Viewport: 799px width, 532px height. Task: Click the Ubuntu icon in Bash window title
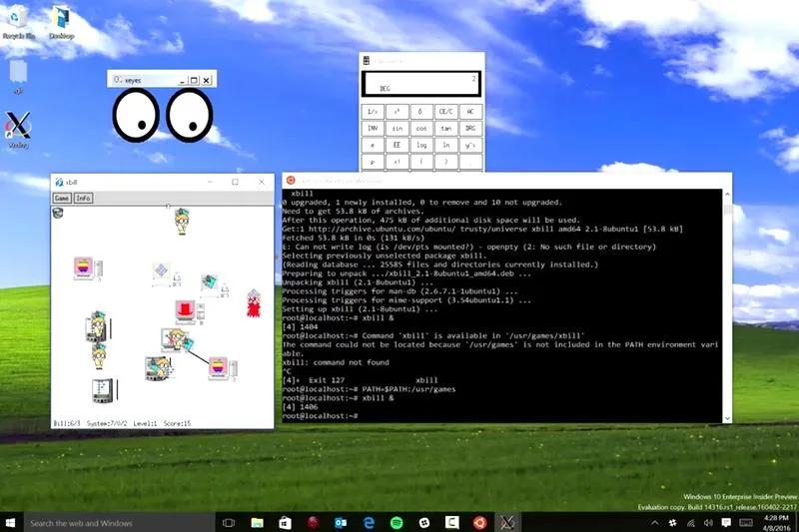coord(291,181)
